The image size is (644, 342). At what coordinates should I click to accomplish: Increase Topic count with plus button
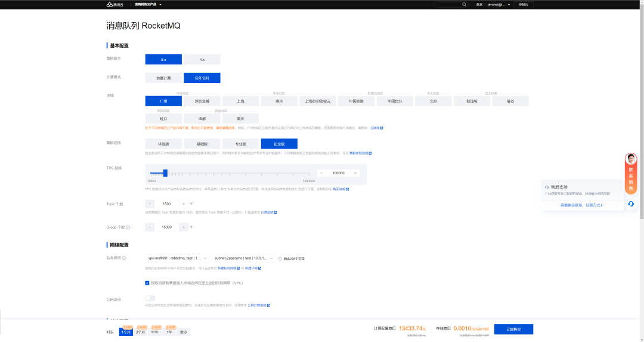click(184, 204)
